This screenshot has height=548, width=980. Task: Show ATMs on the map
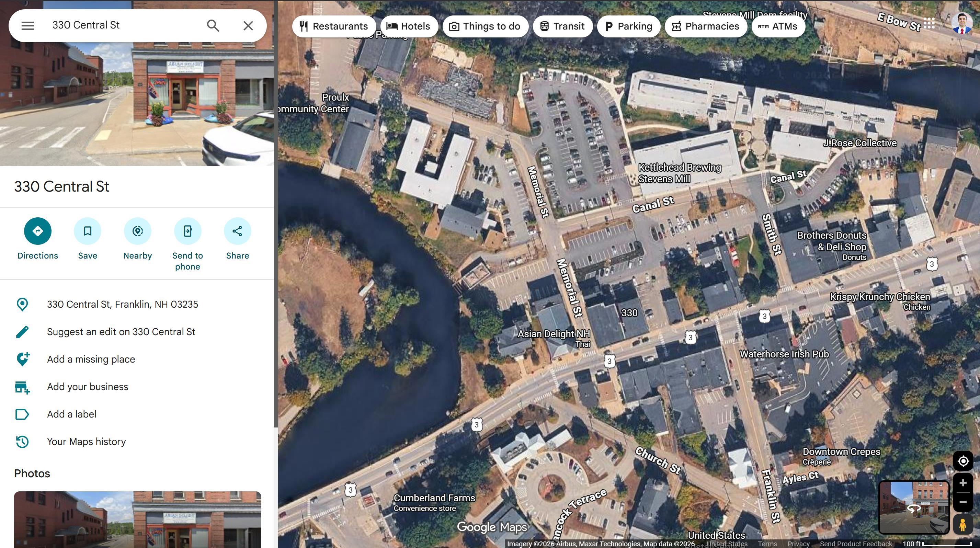click(778, 26)
